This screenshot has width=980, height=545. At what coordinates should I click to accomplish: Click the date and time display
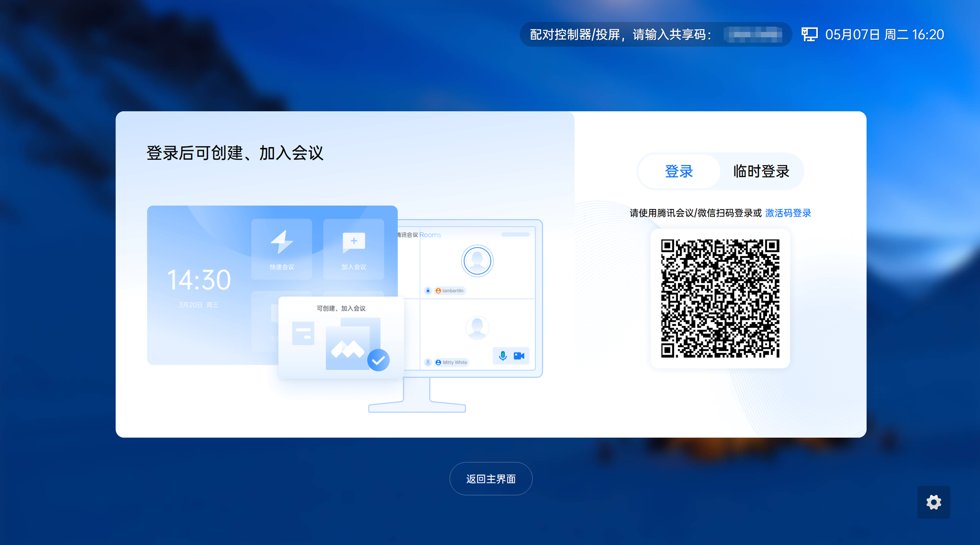pos(884,35)
